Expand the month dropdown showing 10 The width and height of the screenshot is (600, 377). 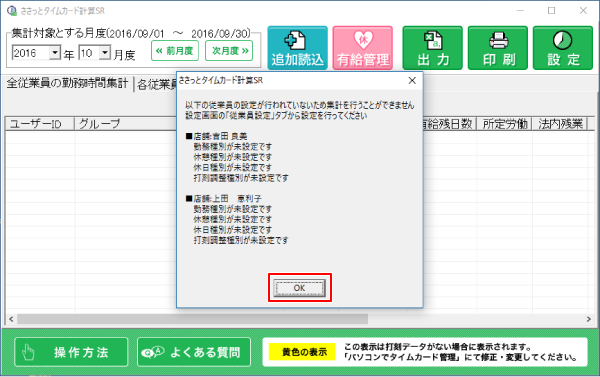click(105, 52)
